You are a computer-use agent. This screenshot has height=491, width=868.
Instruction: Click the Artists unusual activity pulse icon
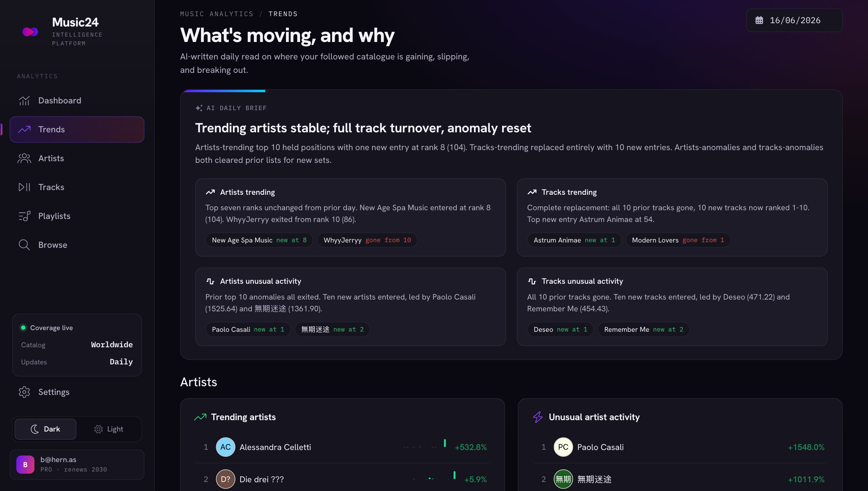tap(210, 281)
